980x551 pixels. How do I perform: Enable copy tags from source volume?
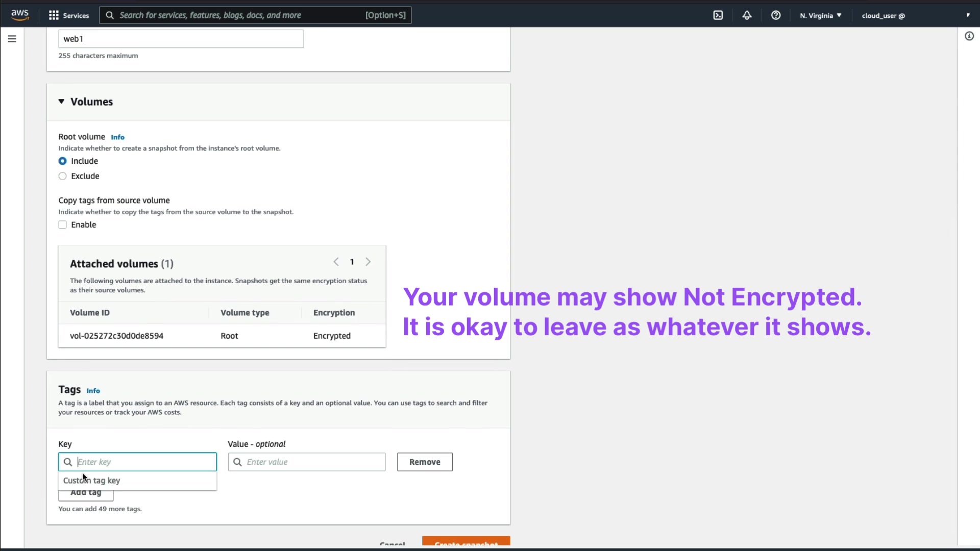coord(63,225)
